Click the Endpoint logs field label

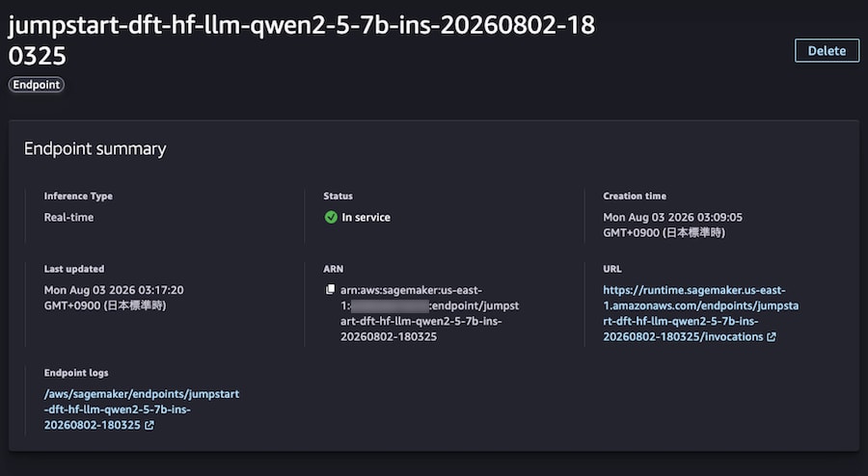coord(76,373)
